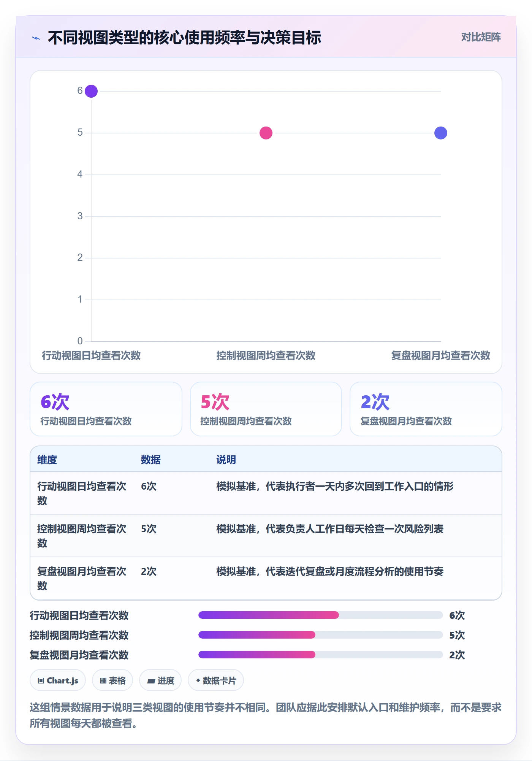Click the title 不同视图类型的核心使用频率与决策目标

click(x=184, y=38)
